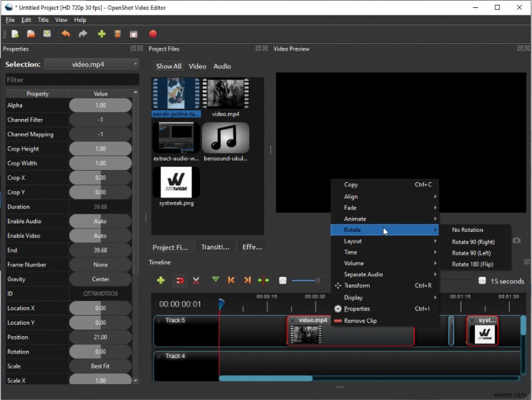Choose Remove Clip from context menu
532x400 pixels.
385,321
